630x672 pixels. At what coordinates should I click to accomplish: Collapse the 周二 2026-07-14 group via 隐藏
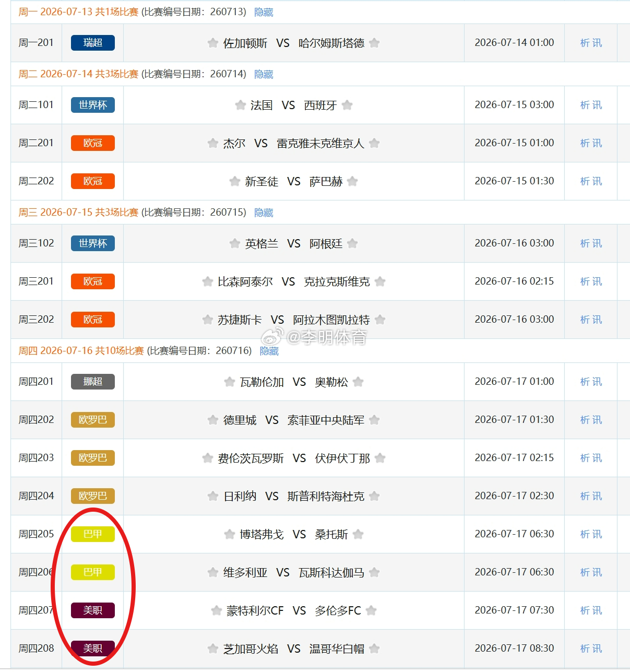264,74
